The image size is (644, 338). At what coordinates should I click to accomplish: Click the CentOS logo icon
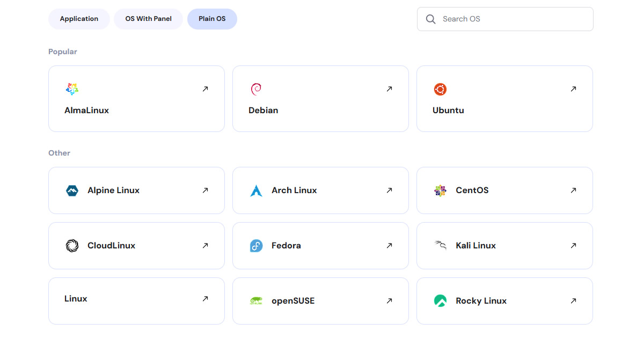440,190
